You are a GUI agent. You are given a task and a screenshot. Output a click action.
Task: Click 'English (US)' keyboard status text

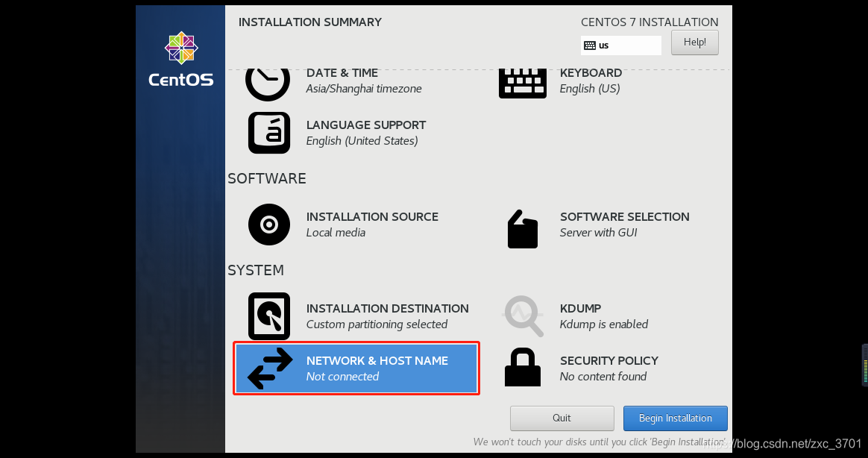pyautogui.click(x=590, y=89)
